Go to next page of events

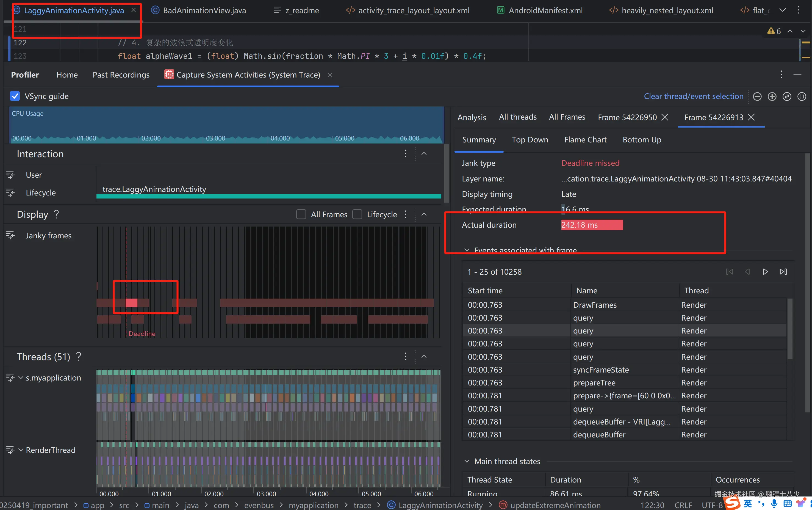pos(765,272)
